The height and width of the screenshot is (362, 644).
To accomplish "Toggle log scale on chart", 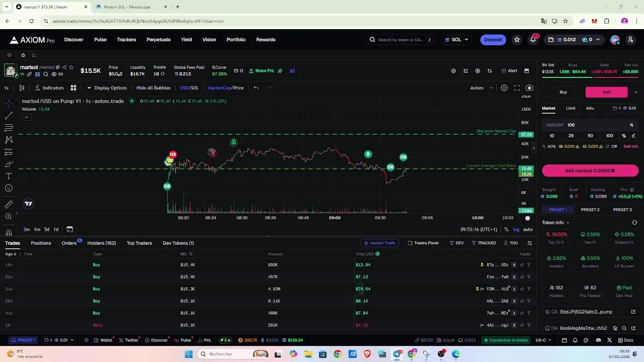I will (x=516, y=230).
